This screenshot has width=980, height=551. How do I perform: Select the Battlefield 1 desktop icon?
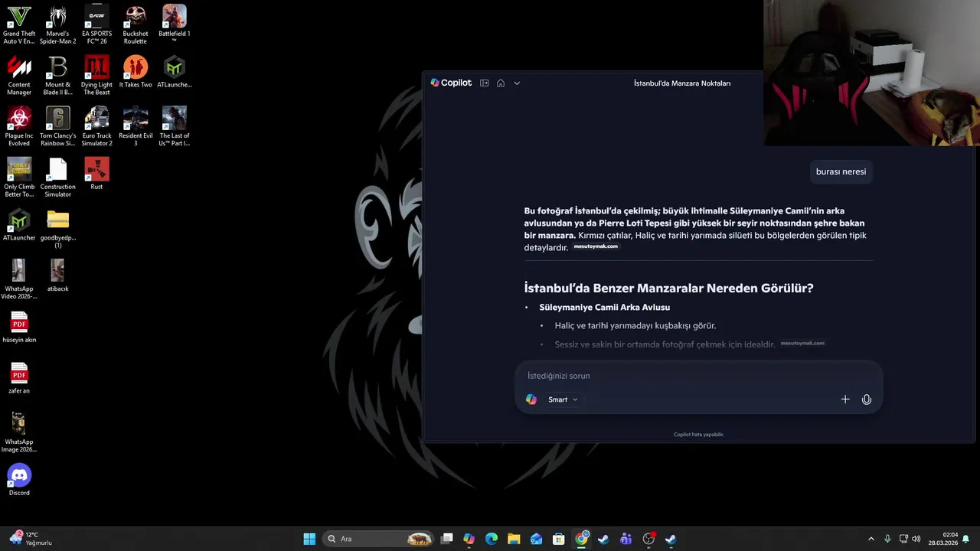click(175, 25)
